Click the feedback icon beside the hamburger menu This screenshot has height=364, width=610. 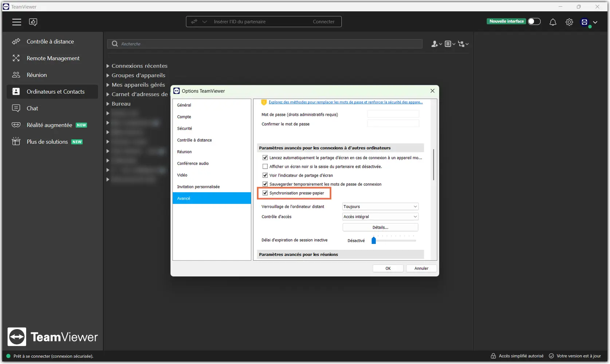click(33, 22)
